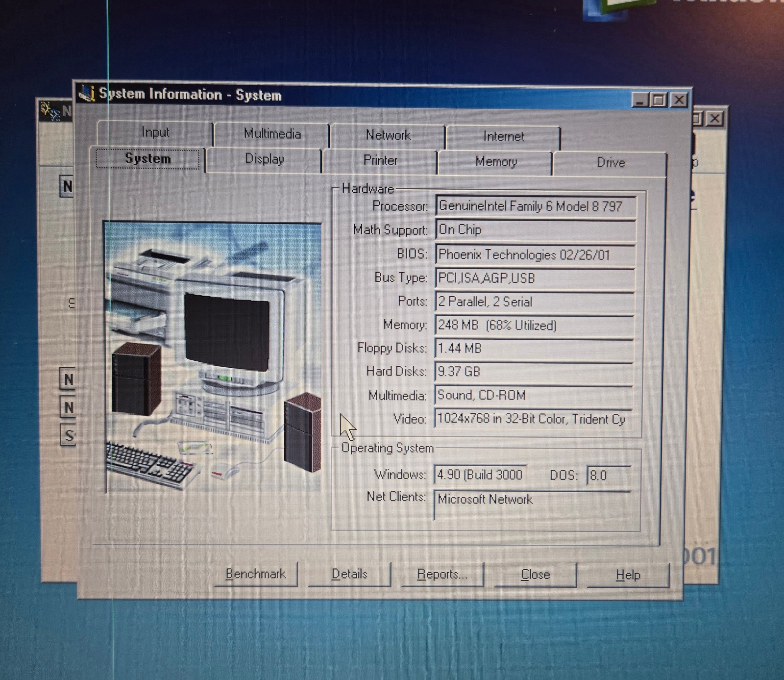The width and height of the screenshot is (784, 680).
Task: Click the Hard Disks: label
Action: 396,372
